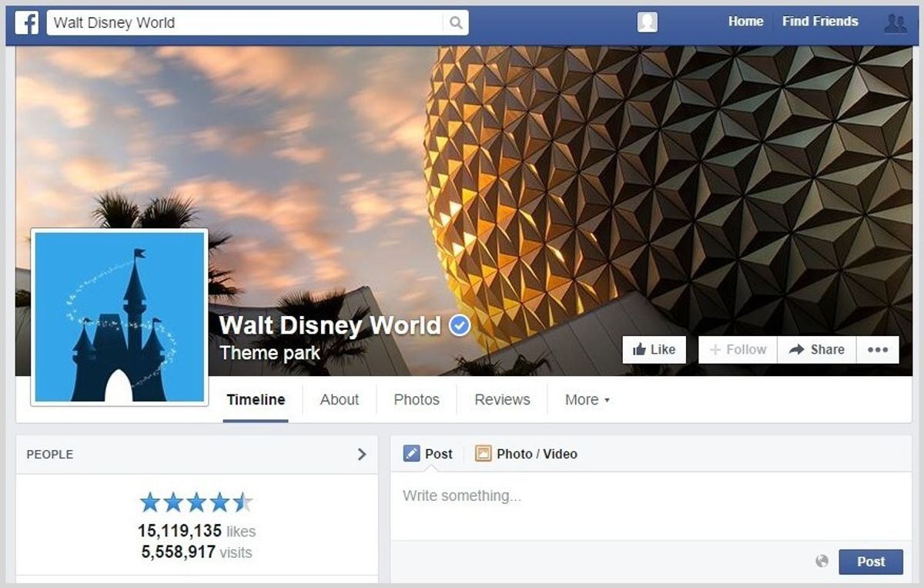Screen dimensions: 924x588
Task: Click the Facebook logo icon
Action: pyautogui.click(x=27, y=22)
